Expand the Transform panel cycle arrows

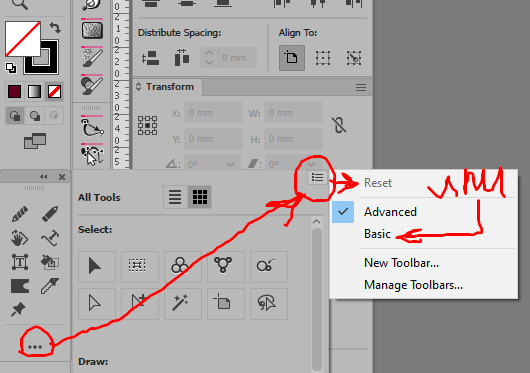(138, 87)
